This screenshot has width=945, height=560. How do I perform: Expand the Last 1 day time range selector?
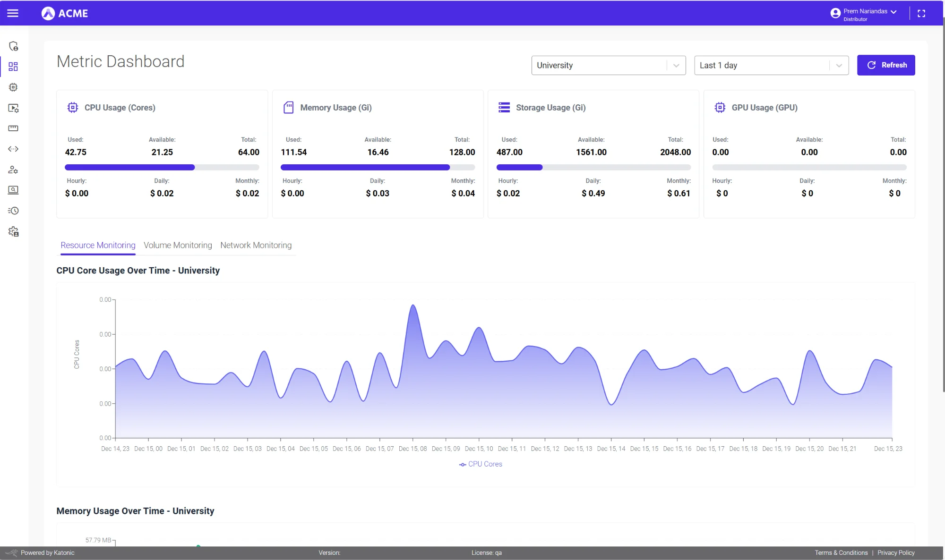pyautogui.click(x=771, y=65)
